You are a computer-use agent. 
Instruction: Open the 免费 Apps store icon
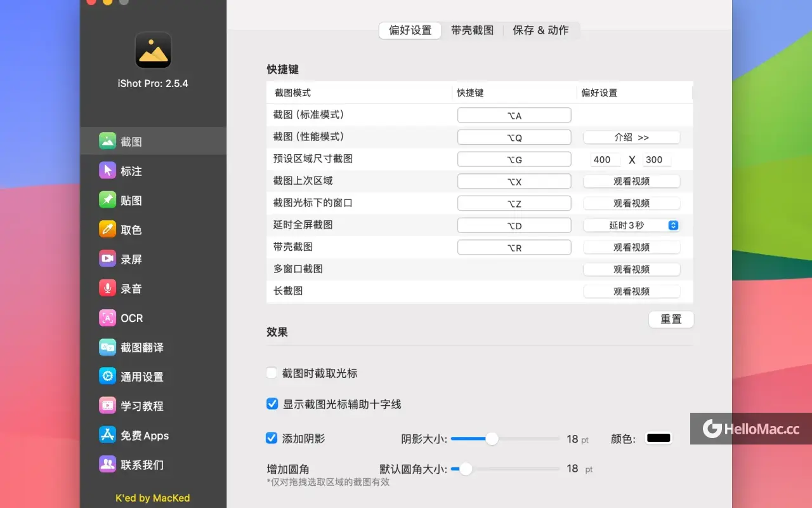click(107, 436)
